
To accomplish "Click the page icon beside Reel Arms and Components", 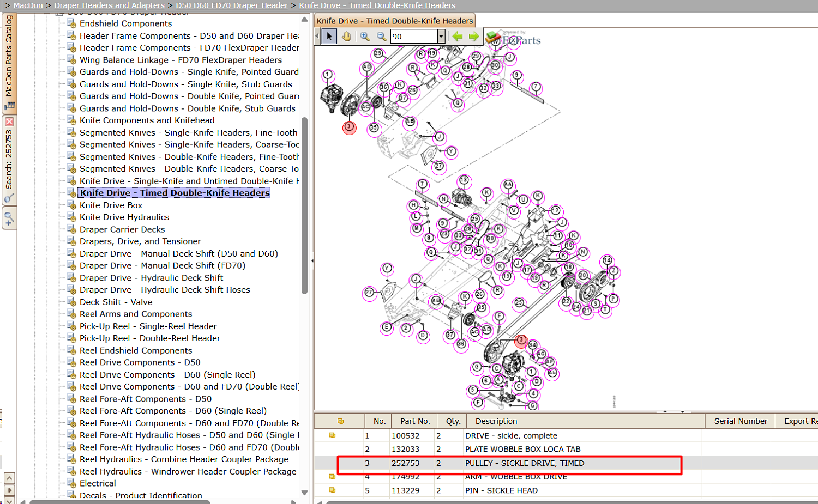I will pos(71,314).
